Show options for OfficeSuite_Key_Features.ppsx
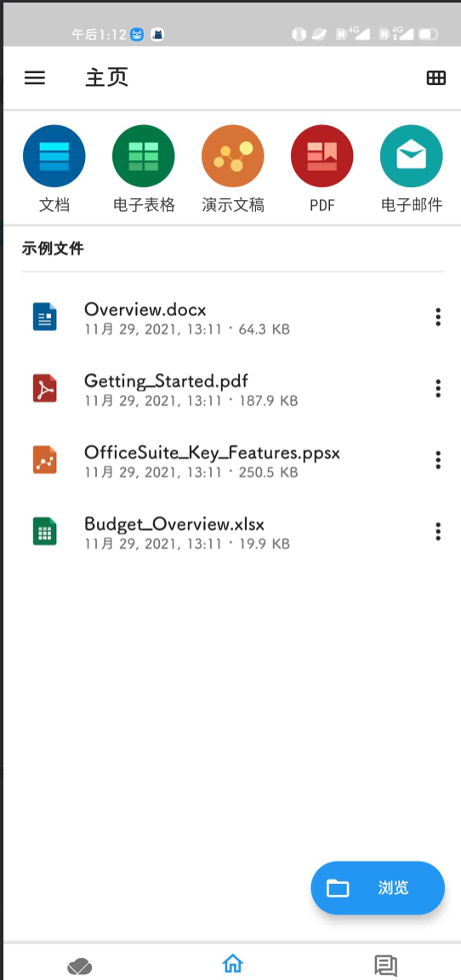This screenshot has width=461, height=980. pyautogui.click(x=438, y=460)
